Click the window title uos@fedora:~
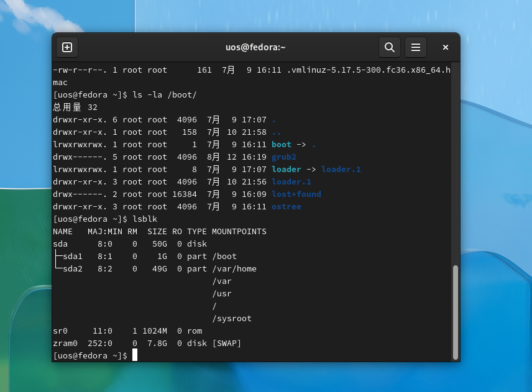The image size is (532, 392). coord(255,47)
